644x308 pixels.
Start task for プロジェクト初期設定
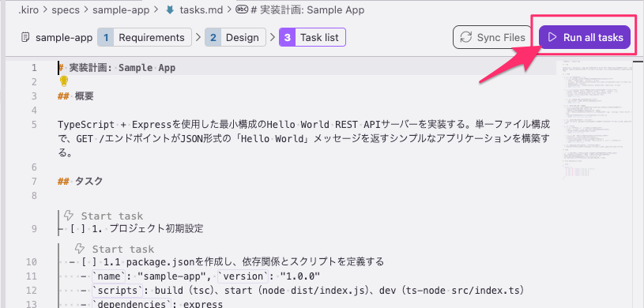point(111,216)
